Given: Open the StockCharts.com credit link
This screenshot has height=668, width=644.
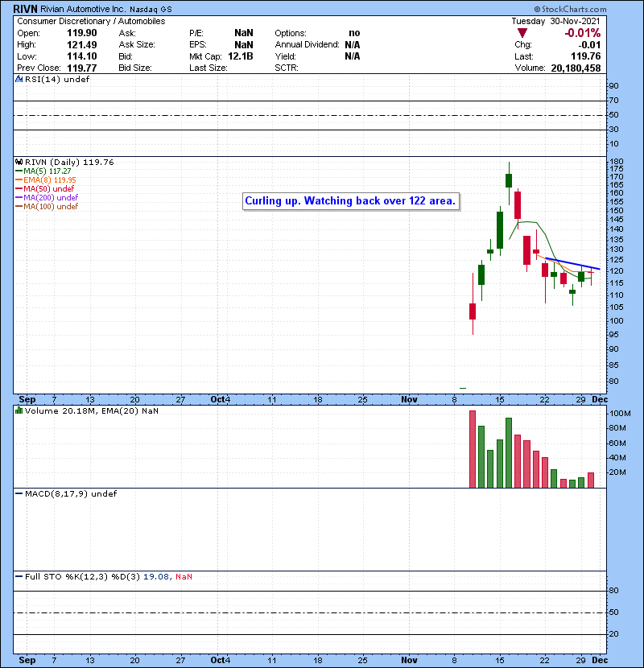Looking at the screenshot, I should pyautogui.click(x=570, y=9).
